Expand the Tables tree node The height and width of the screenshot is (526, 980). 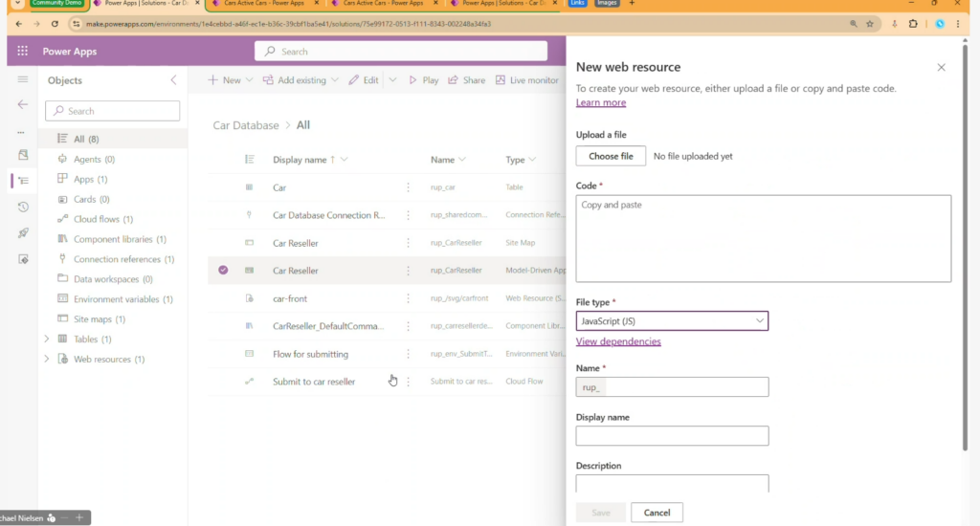pyautogui.click(x=47, y=339)
